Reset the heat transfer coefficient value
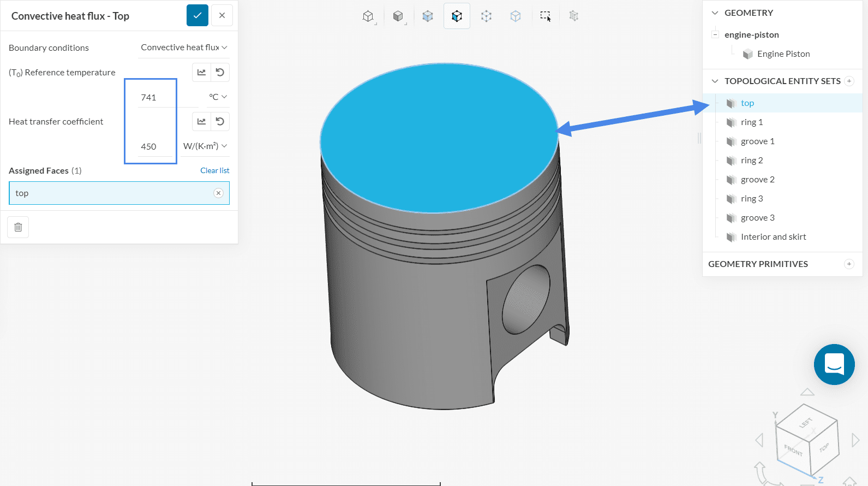Screen dimensions: 868x486 pos(220,121)
